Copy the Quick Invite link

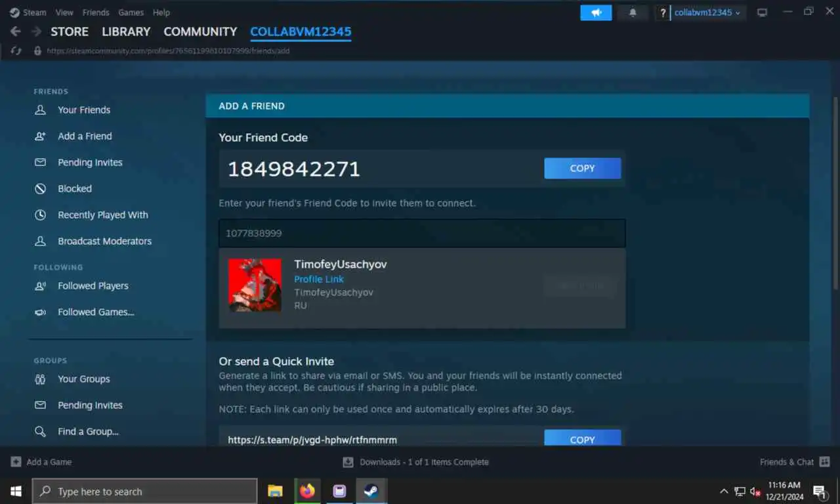click(582, 439)
